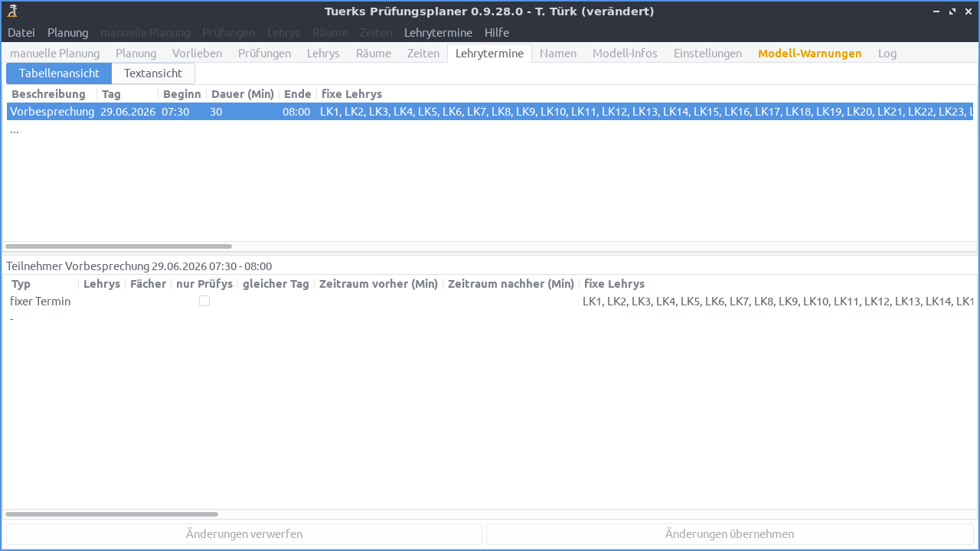
Task: Open the Modell-Infos tab
Action: pyautogui.click(x=625, y=53)
